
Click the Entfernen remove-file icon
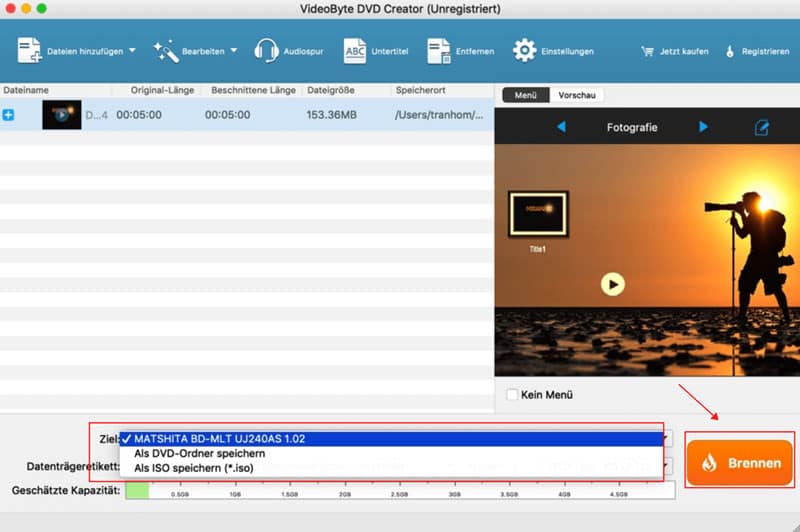point(438,51)
